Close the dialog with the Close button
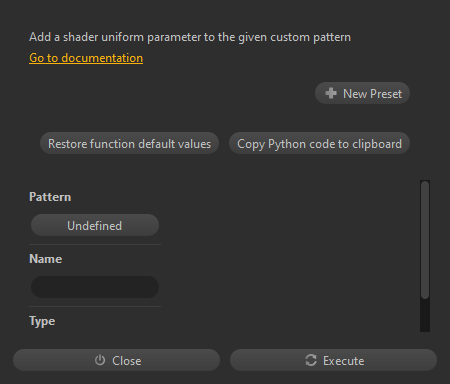450x384 pixels. [116, 360]
